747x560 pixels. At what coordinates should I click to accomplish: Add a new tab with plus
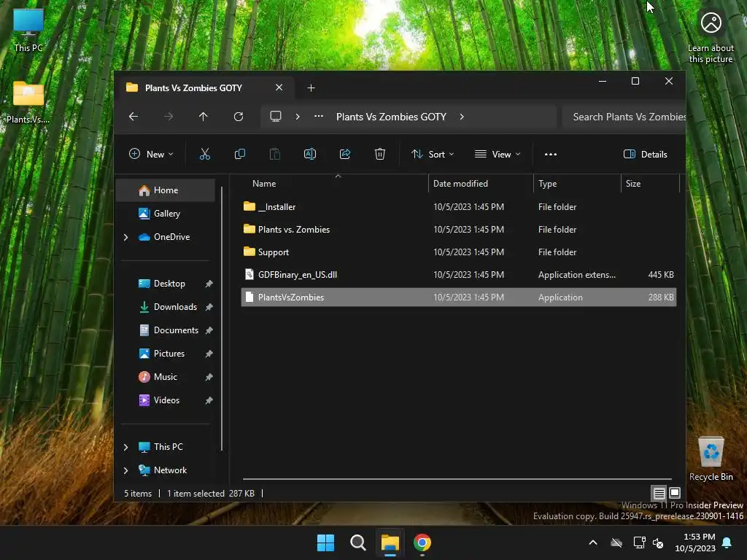click(x=311, y=88)
